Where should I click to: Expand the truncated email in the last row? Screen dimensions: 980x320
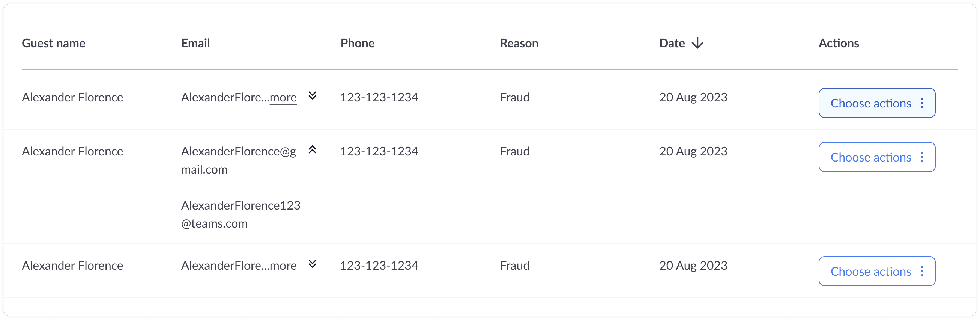point(312,264)
